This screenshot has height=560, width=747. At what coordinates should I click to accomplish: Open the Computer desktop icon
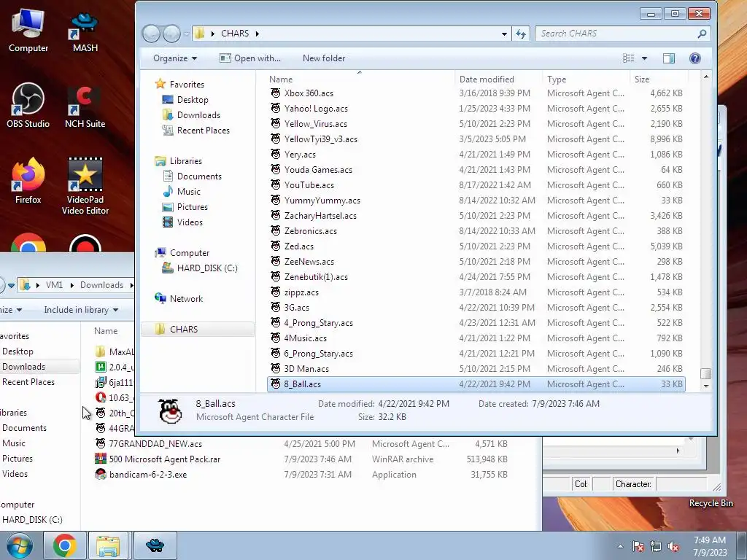click(x=28, y=31)
